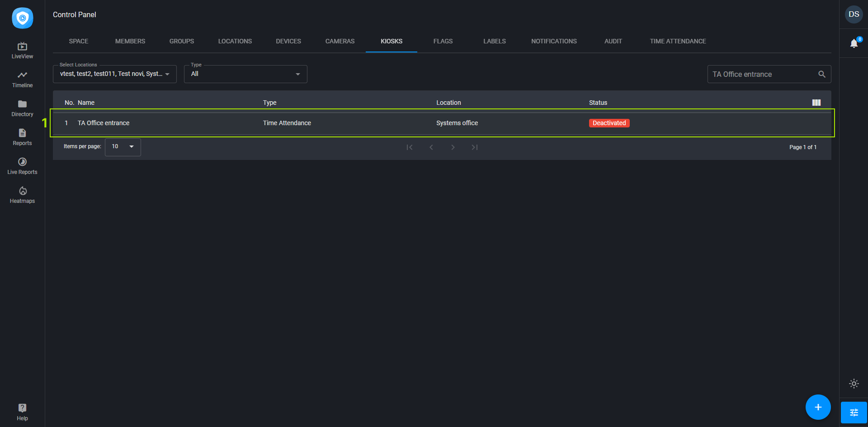Click the notifications bell icon
868x427 pixels.
[x=854, y=43]
